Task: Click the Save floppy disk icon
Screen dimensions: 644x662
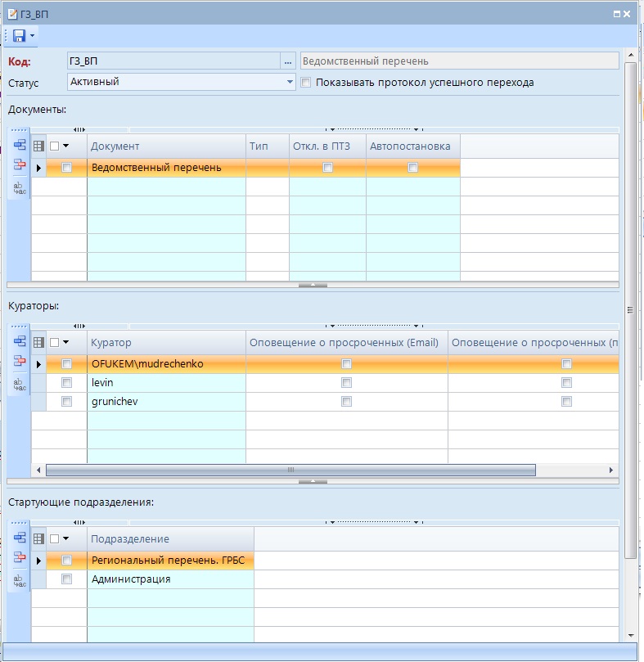Action: (x=18, y=36)
